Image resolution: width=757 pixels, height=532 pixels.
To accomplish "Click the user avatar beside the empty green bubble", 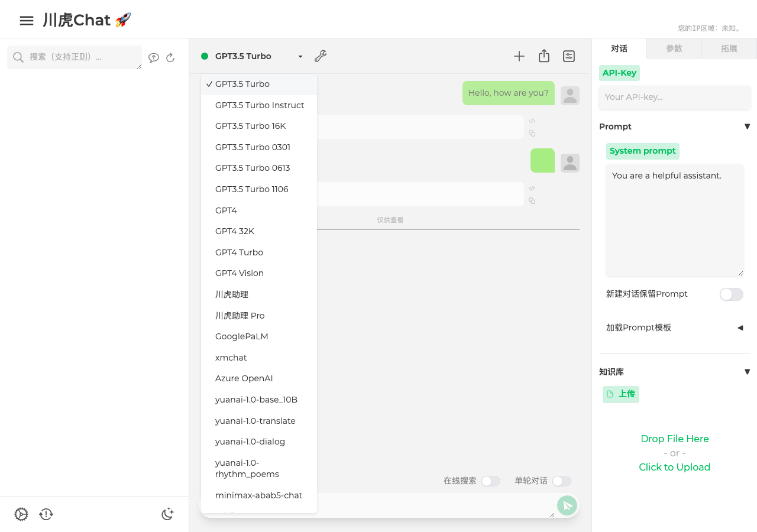I will click(x=570, y=163).
